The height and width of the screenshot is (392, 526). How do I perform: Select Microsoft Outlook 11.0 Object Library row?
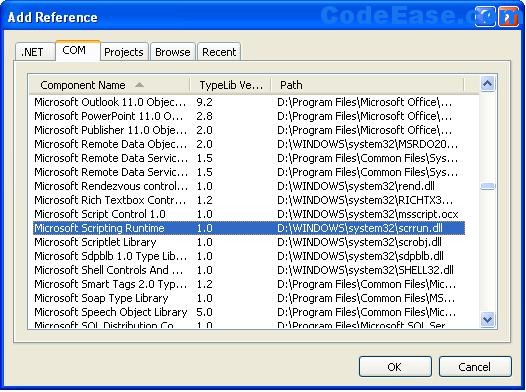click(x=249, y=102)
